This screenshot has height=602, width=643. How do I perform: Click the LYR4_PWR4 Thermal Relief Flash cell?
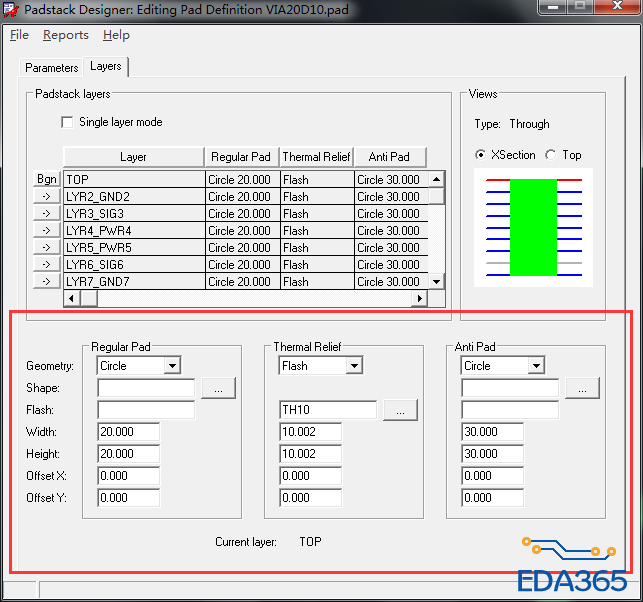[x=317, y=231]
